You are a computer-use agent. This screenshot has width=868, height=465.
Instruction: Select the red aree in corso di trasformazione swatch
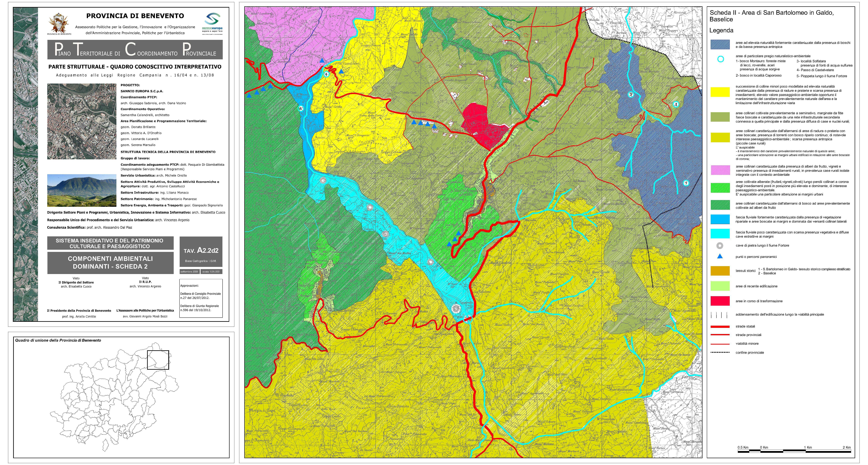[720, 301]
